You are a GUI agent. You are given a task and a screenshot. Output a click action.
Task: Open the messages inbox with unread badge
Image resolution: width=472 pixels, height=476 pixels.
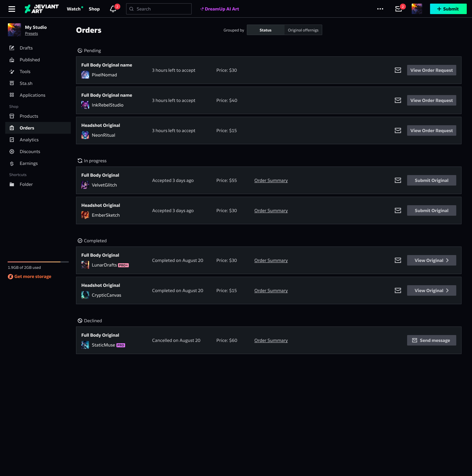click(398, 9)
